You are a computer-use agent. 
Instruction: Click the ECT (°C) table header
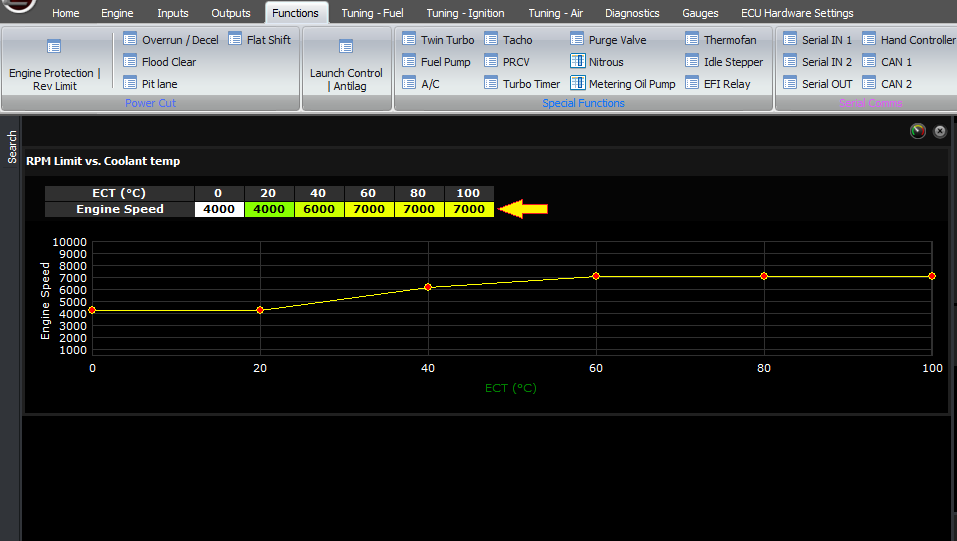119,193
